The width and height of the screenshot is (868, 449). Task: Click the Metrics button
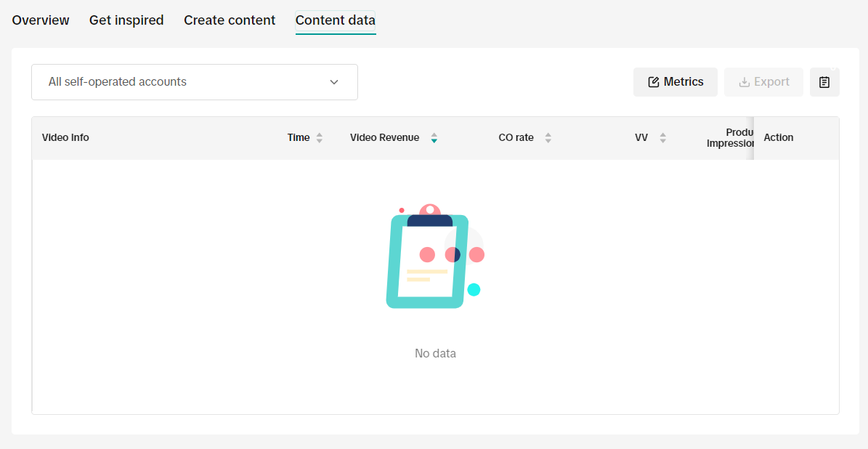coord(676,82)
